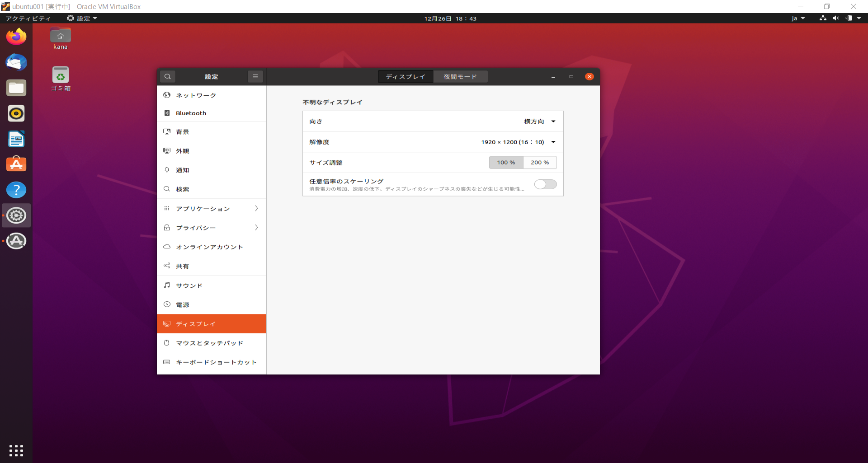Open the system menu arrow in top bar

(859, 19)
